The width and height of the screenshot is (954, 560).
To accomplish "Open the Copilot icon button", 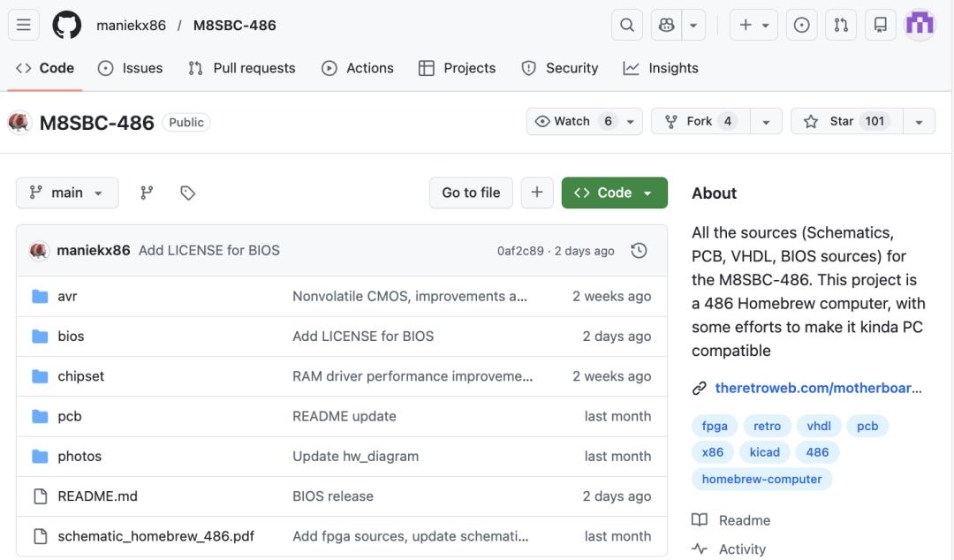I will coord(668,26).
